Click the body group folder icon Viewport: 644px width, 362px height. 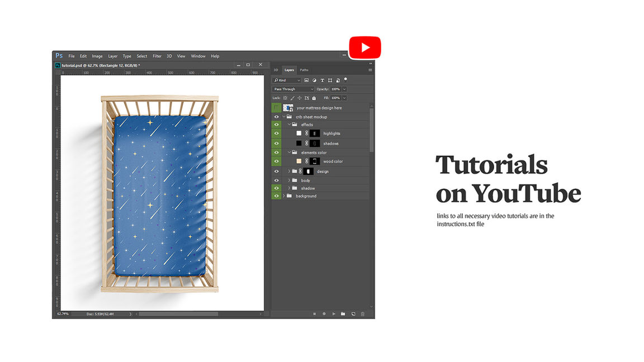coord(295,180)
